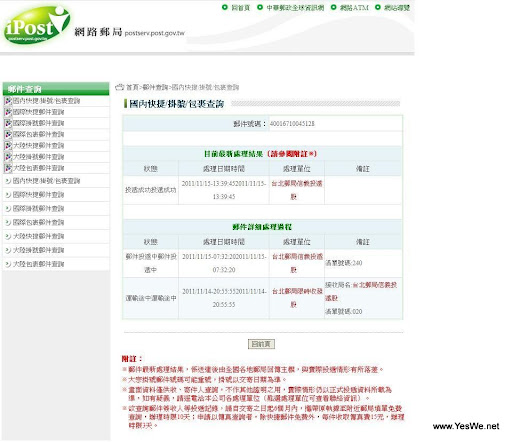
Task: Click broken image icon beside 國際掛號郵件查詢
Action: coord(8,123)
